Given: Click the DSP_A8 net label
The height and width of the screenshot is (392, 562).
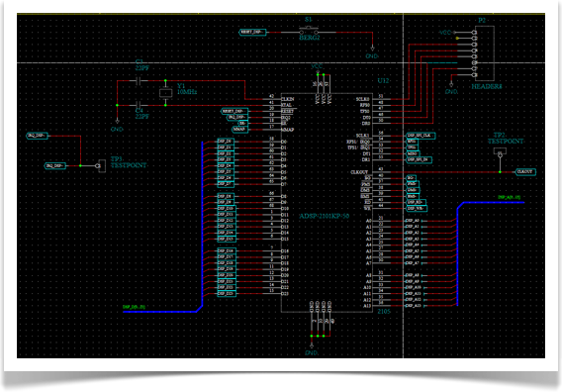Looking at the screenshot, I should click(413, 275).
